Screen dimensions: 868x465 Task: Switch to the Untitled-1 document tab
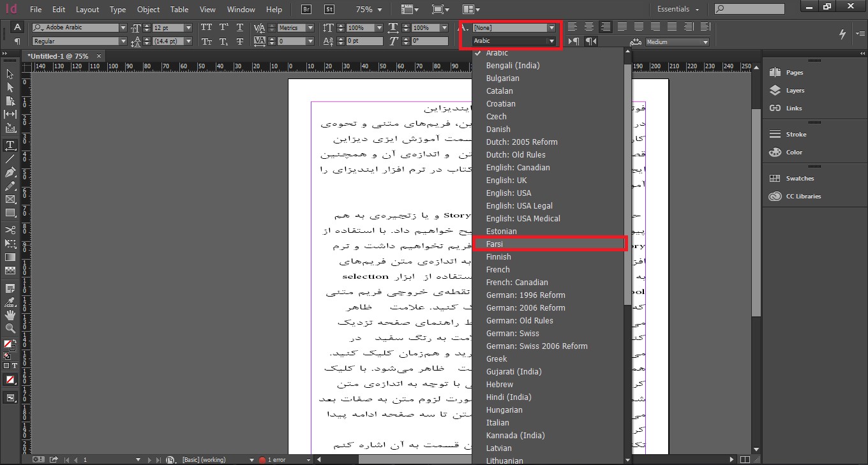[63, 56]
